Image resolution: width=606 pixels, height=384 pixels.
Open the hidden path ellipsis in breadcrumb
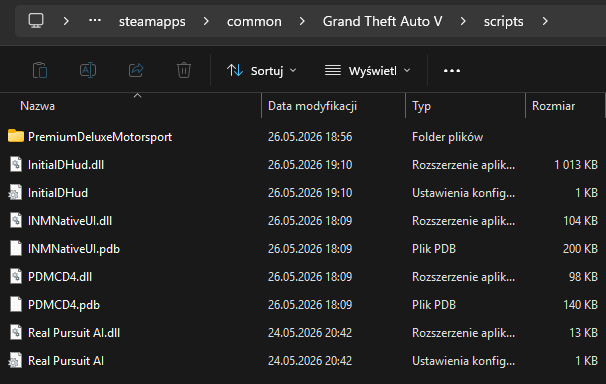click(95, 20)
